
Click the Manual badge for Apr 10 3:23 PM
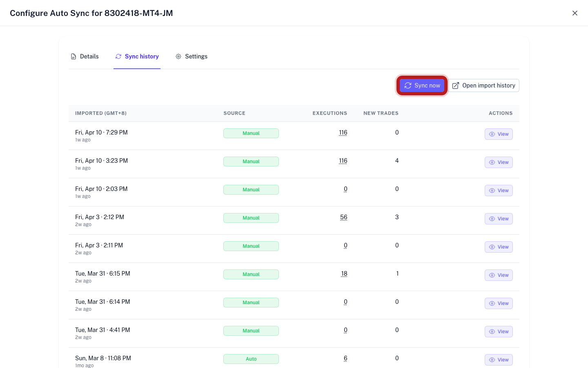point(251,162)
